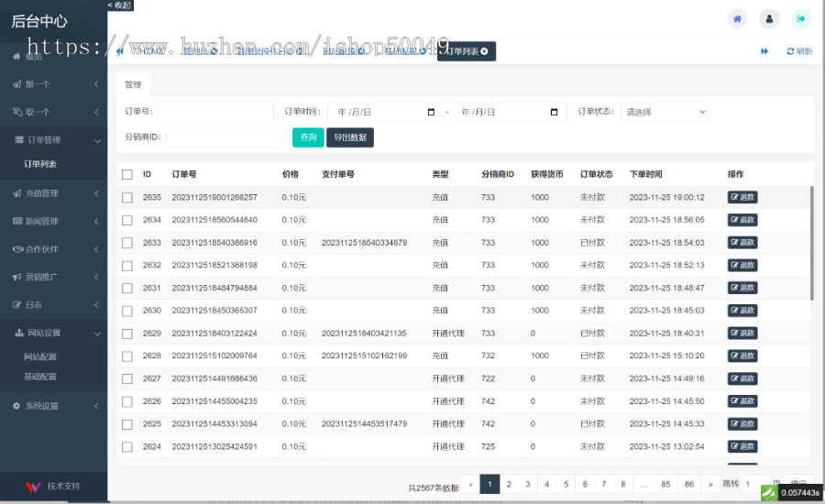Image resolution: width=825 pixels, height=504 pixels.
Task: Click the 收起 collapse sidebar button
Action: click(x=120, y=5)
